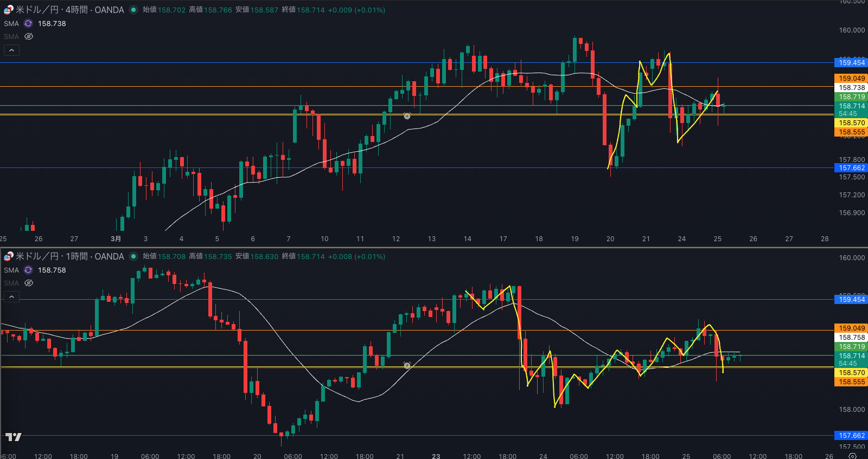
Task: Select the active SMA 158.758 legend in the 1-hour chart
Action: [x=52, y=270]
